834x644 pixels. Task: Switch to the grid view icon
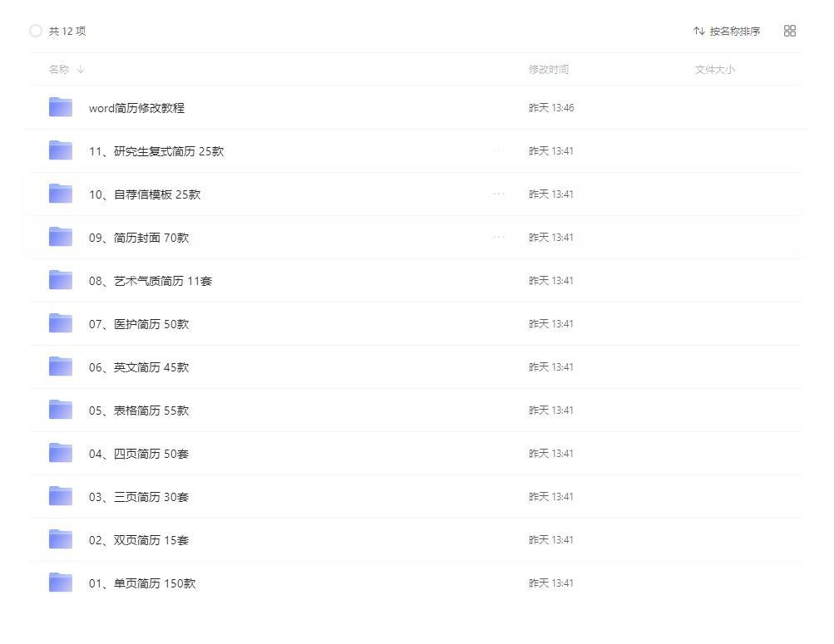790,31
